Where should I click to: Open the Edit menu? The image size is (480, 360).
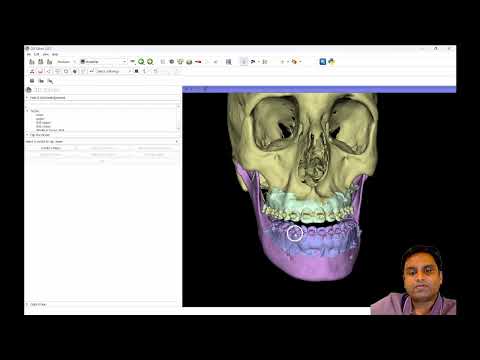coord(37,54)
